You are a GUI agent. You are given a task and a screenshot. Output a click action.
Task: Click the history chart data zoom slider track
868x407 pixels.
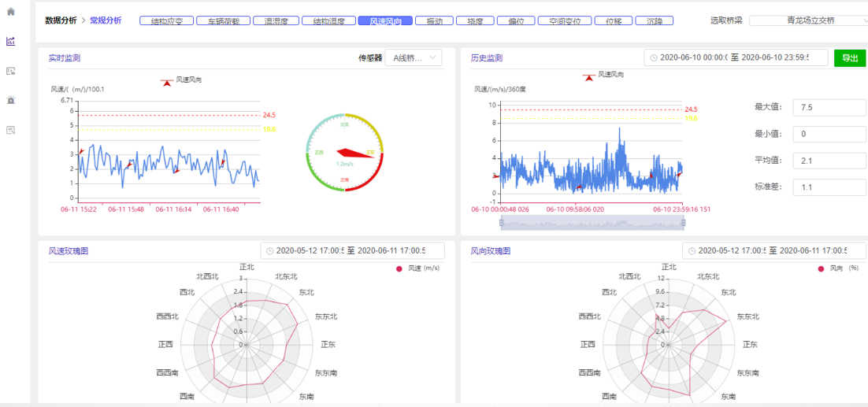point(592,223)
